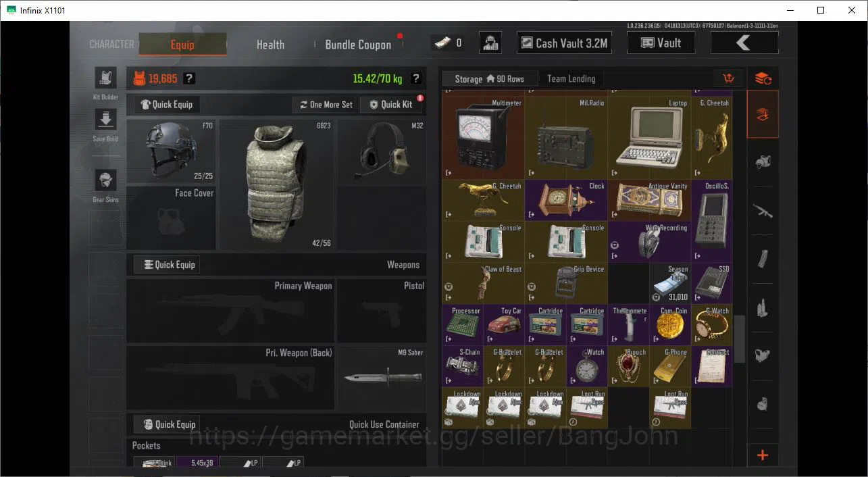The width and height of the screenshot is (868, 477).
Task: Click the Save Build download icon
Action: [105, 120]
